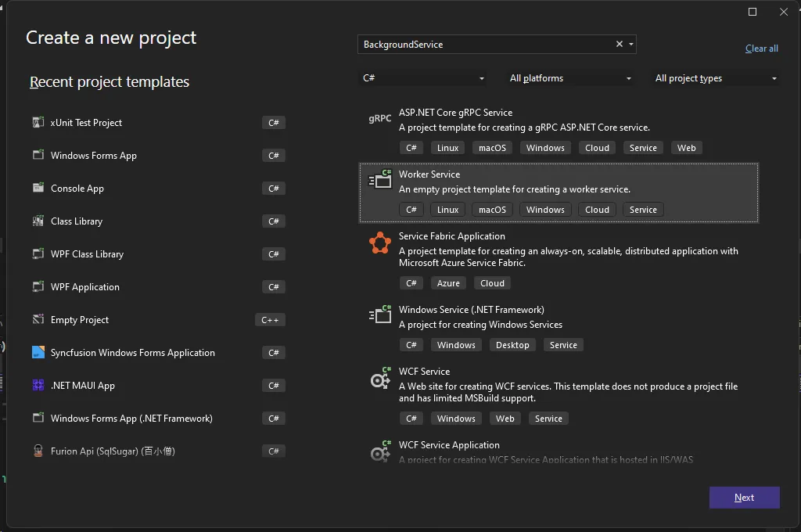Click the Windows Forms App (.NET Framework) icon

tap(38, 418)
